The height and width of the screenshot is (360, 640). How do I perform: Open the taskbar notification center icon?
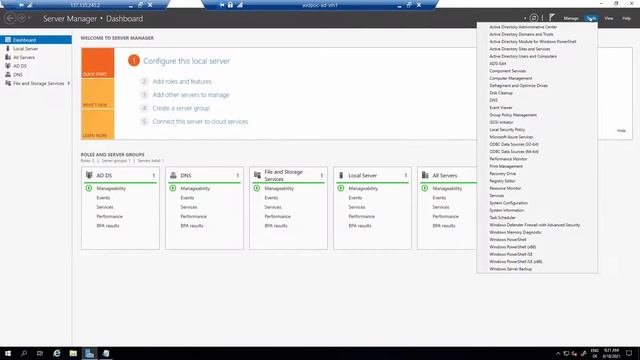click(629, 353)
